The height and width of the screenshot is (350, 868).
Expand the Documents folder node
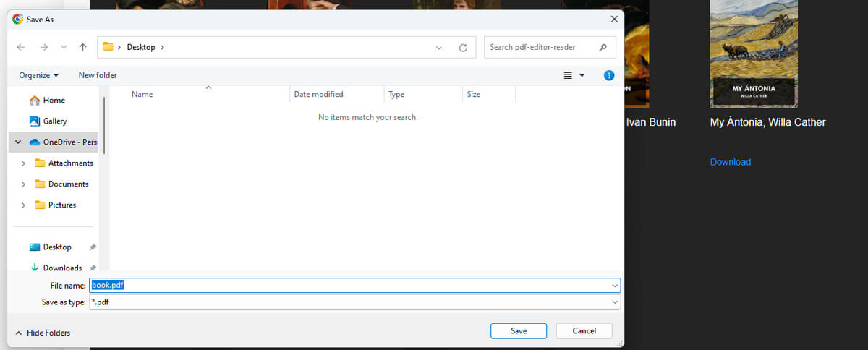pyautogui.click(x=23, y=184)
